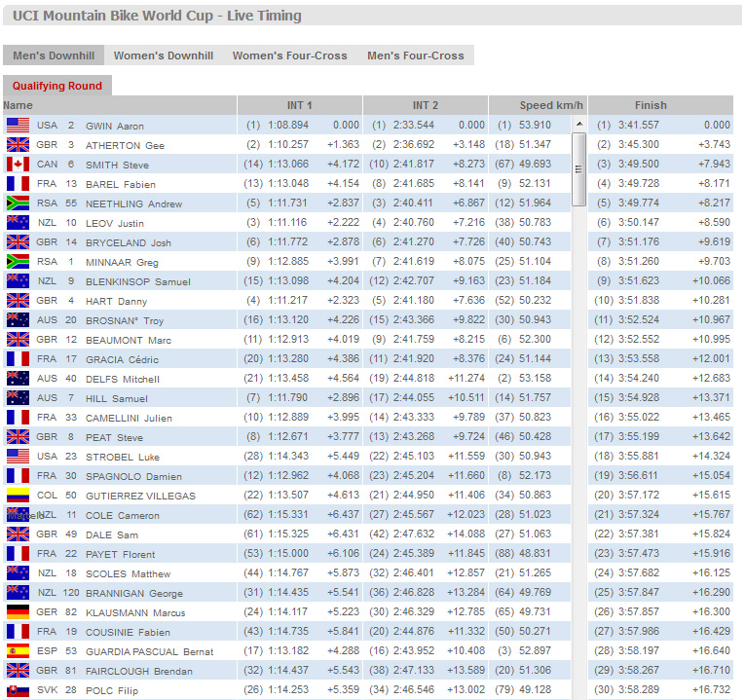This screenshot has height=700, width=745.
Task: Click INT 2 gap +11.274
Action: tap(466, 379)
